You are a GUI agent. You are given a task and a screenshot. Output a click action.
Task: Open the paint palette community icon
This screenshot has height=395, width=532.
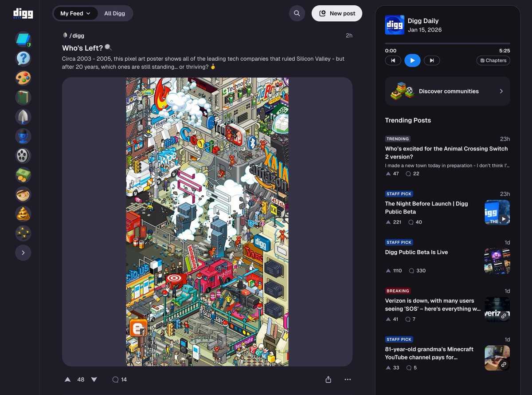coord(23,78)
